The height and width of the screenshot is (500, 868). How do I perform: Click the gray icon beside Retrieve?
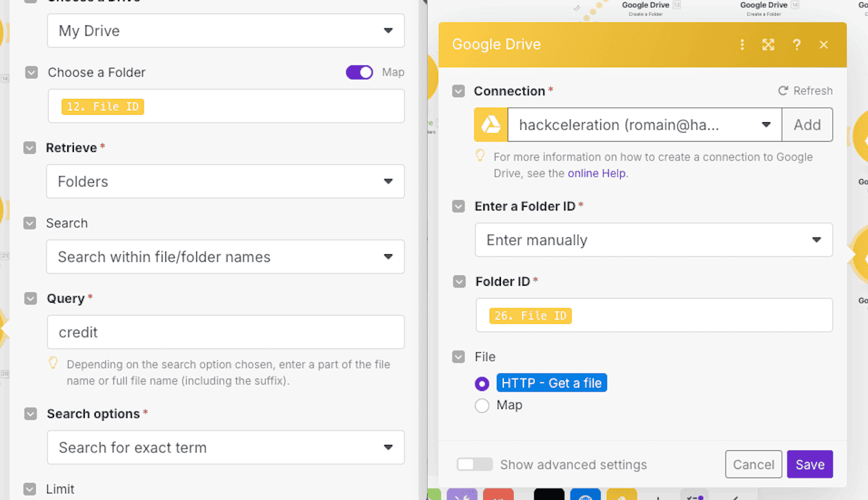click(30, 148)
